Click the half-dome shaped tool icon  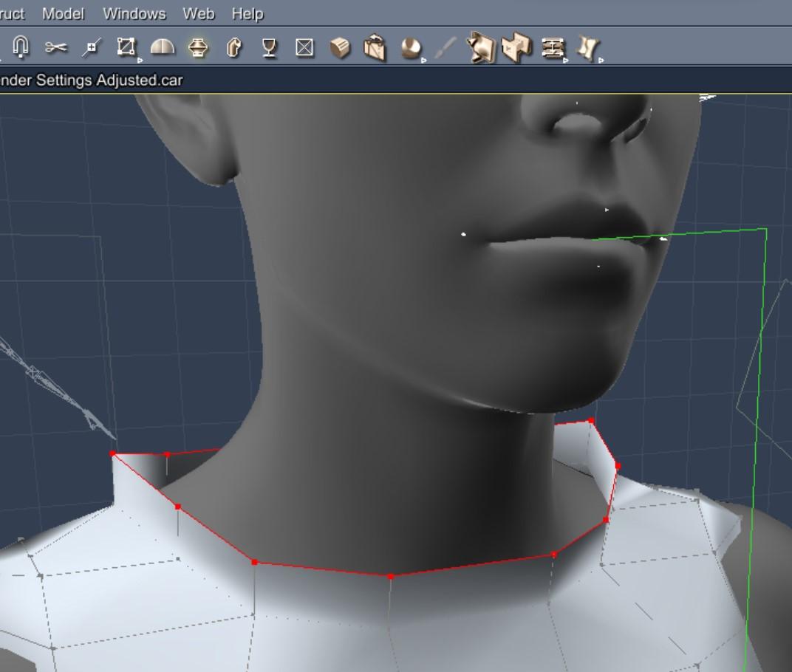tap(162, 47)
